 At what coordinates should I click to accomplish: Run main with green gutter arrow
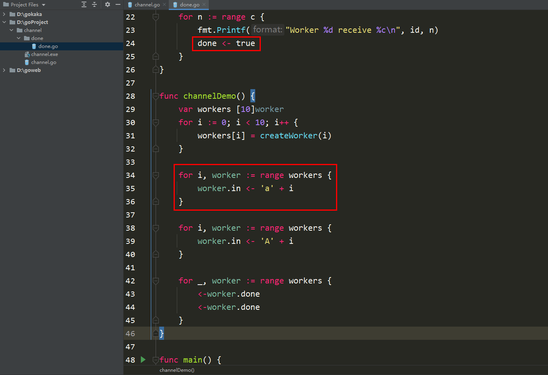(x=143, y=360)
